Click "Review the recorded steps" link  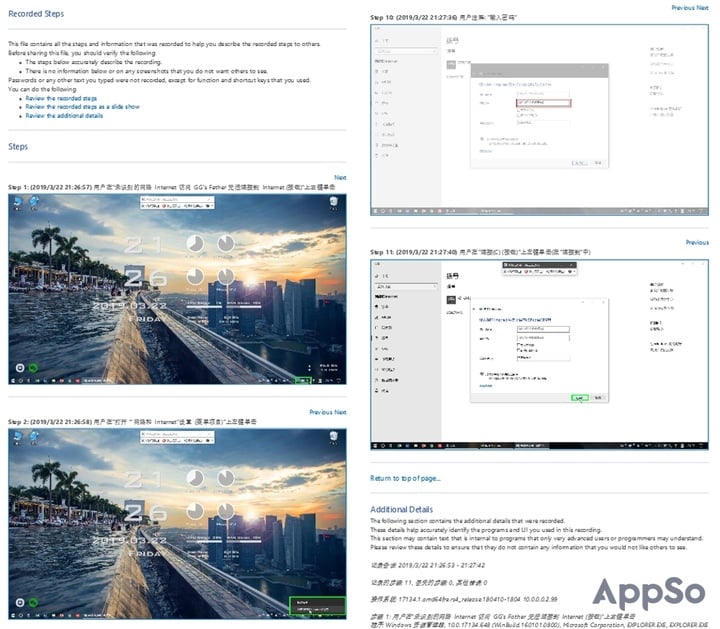[61, 99]
